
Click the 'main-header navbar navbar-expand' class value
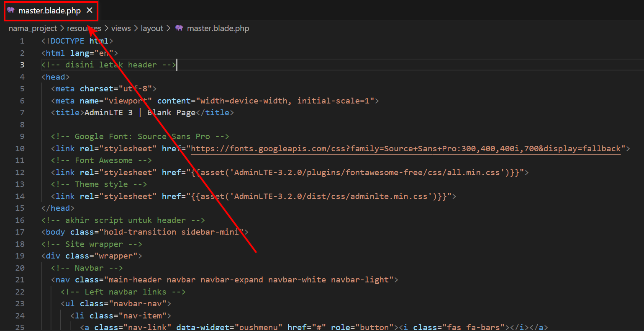pyautogui.click(x=249, y=279)
